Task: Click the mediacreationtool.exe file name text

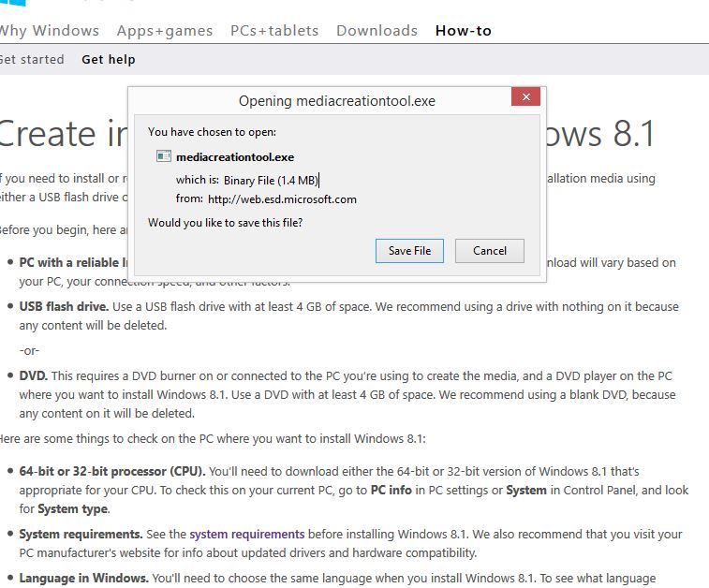Action: coord(235,157)
